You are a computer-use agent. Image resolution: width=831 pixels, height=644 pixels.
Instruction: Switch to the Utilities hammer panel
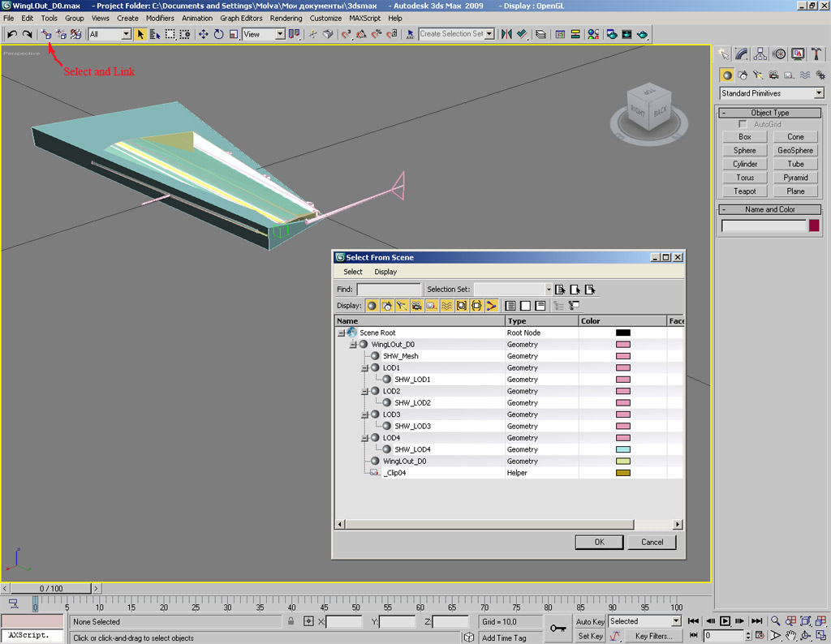[x=815, y=54]
